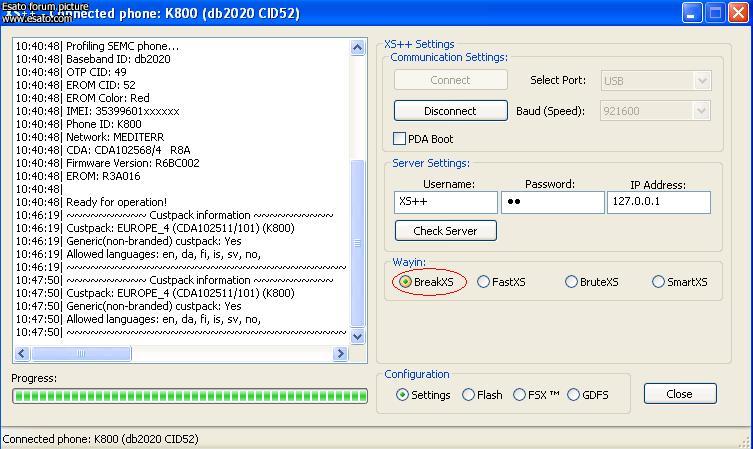Click the green progress bar
This screenshot has height=449, width=753.
tap(190, 396)
